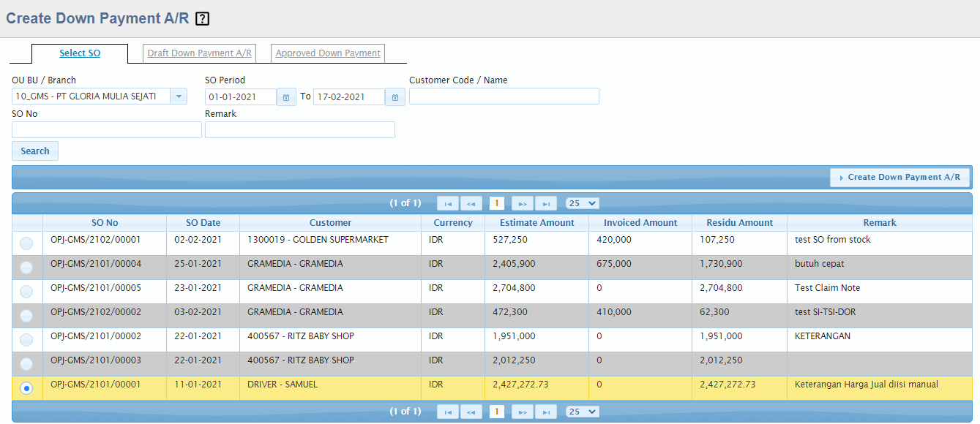Select radio for SO OPJ-GMS/2101/00002
This screenshot has height=424, width=980.
click(26, 340)
